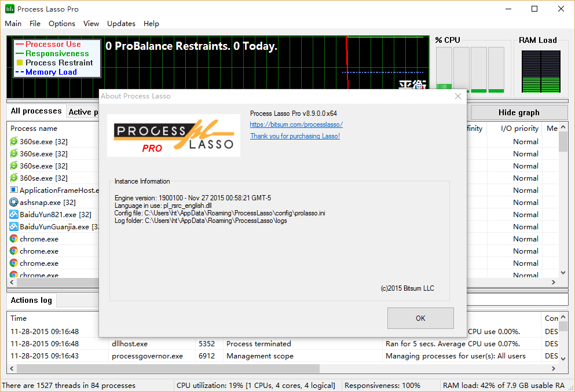Close the About Process Lasso dialog
The height and width of the screenshot is (392, 575).
[x=458, y=96]
